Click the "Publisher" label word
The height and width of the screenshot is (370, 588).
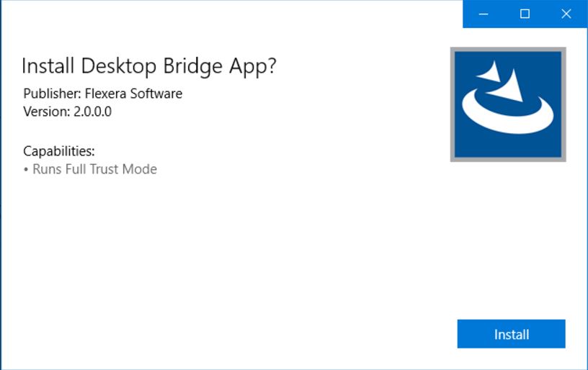pos(49,94)
